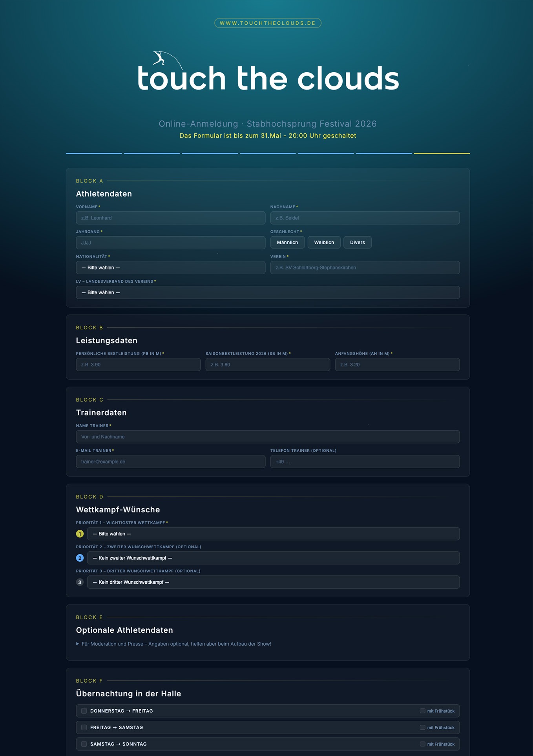Enable the Freitag → Samstag overnight checkbox
Screen dimensions: 533x756
pyautogui.click(x=84, y=727)
